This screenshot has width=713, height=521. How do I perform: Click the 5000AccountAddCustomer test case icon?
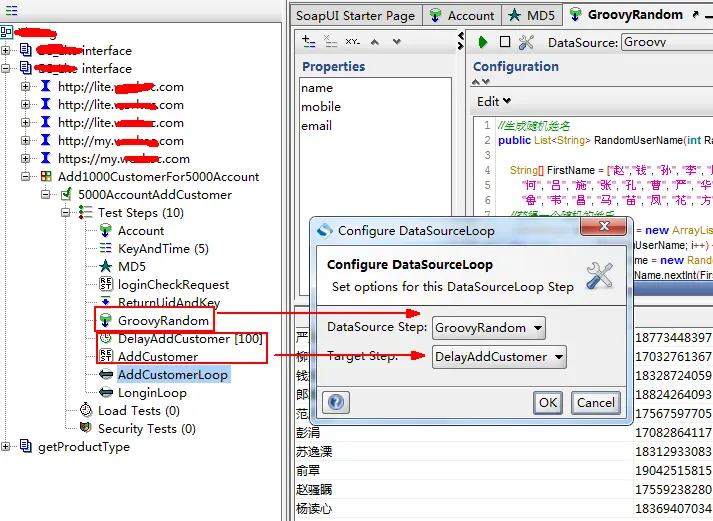pyautogui.click(x=66, y=194)
